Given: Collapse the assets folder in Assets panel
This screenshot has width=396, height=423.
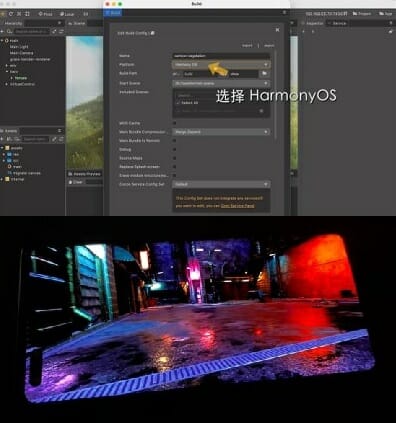Looking at the screenshot, I should (x=2, y=148).
